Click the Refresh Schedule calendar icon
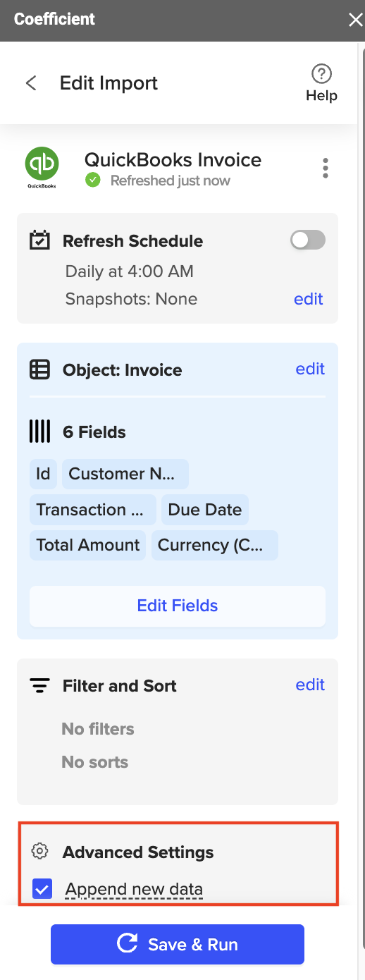The width and height of the screenshot is (365, 980). point(39,240)
